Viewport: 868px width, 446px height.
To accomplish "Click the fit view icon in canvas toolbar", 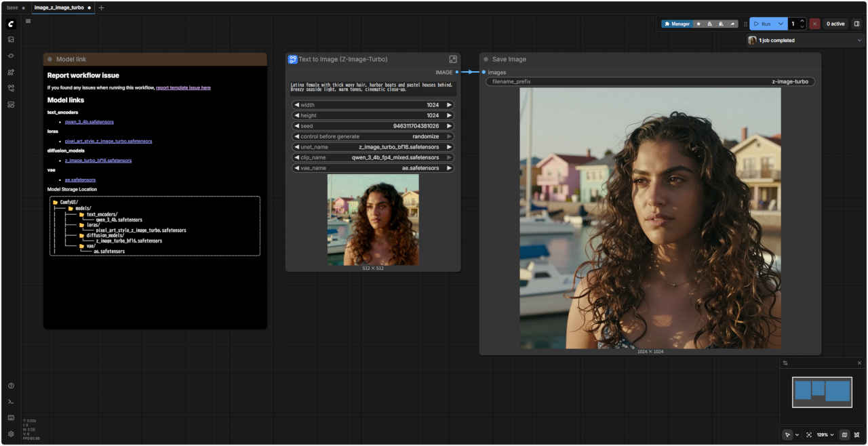I will coord(809,434).
